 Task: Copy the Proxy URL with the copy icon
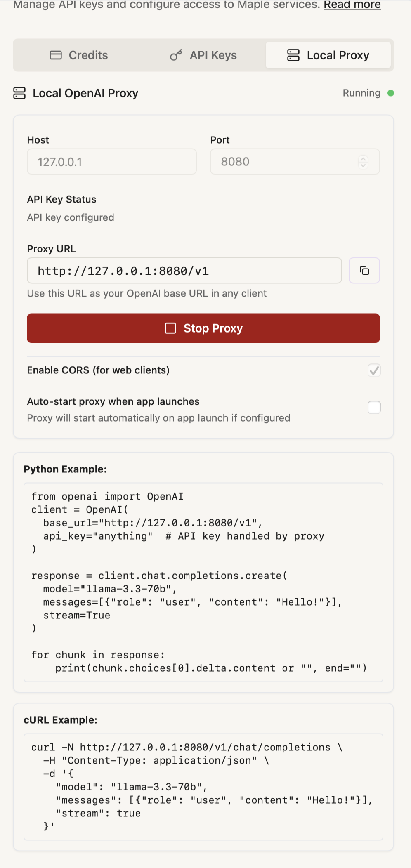[364, 271]
